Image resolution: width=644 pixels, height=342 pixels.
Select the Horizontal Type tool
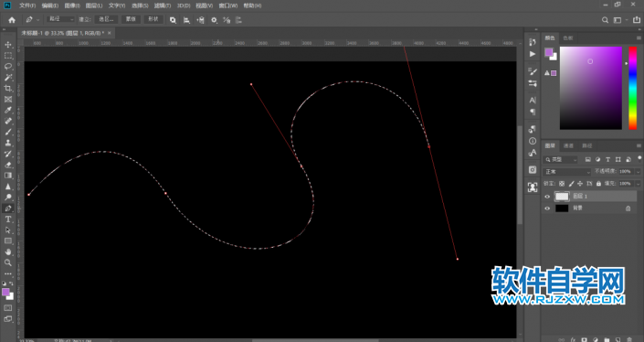pyautogui.click(x=8, y=219)
